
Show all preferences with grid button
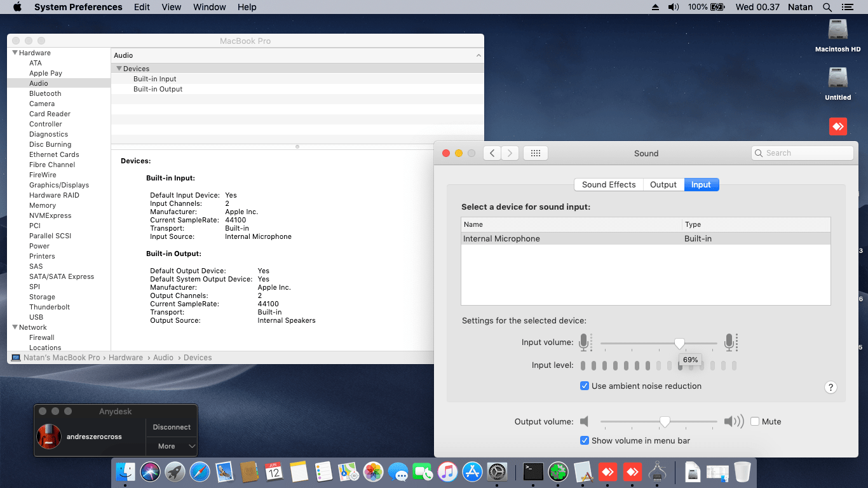(535, 153)
